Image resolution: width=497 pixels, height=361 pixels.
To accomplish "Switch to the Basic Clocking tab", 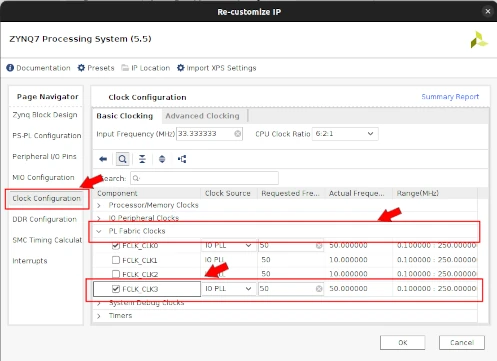I will tap(125, 116).
